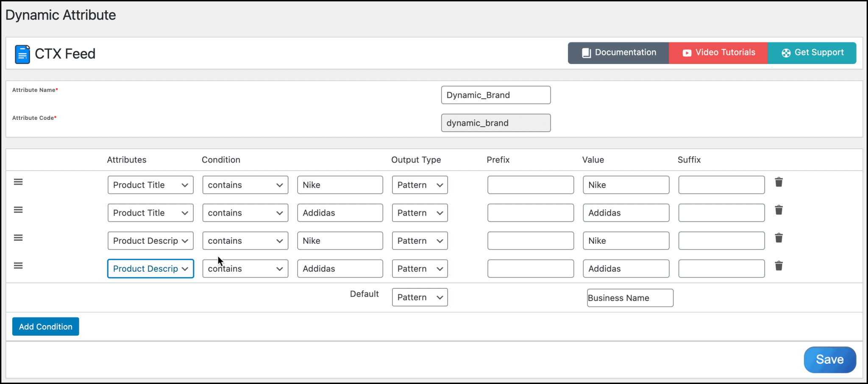Click the drag handle beside the second row

click(x=18, y=210)
